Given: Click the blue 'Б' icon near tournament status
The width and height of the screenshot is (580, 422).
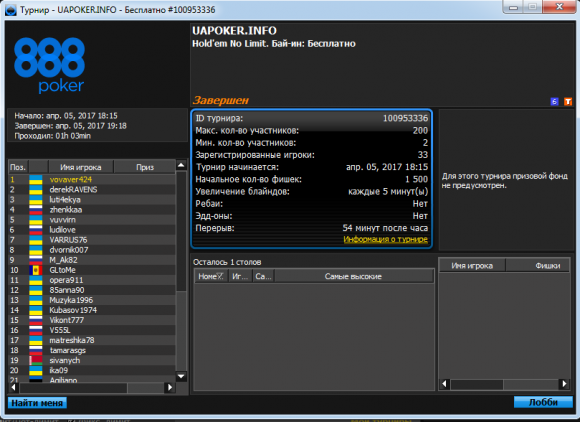Looking at the screenshot, I should (554, 101).
